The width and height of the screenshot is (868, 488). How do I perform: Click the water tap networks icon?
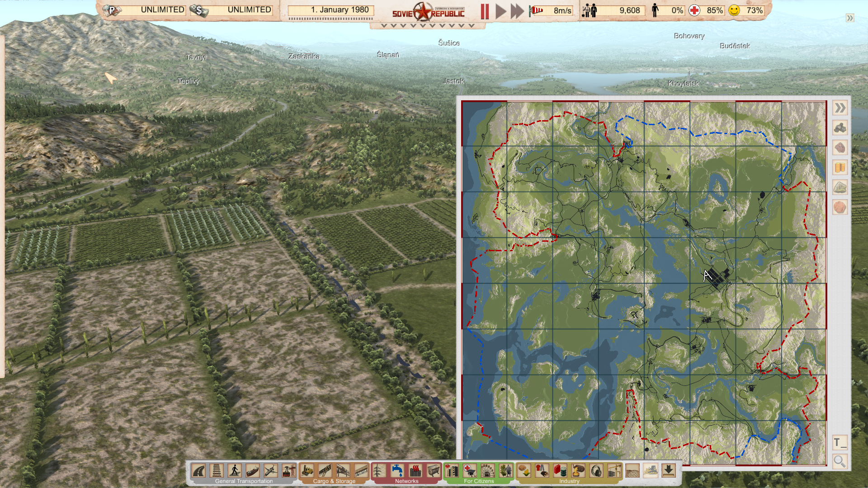click(397, 471)
